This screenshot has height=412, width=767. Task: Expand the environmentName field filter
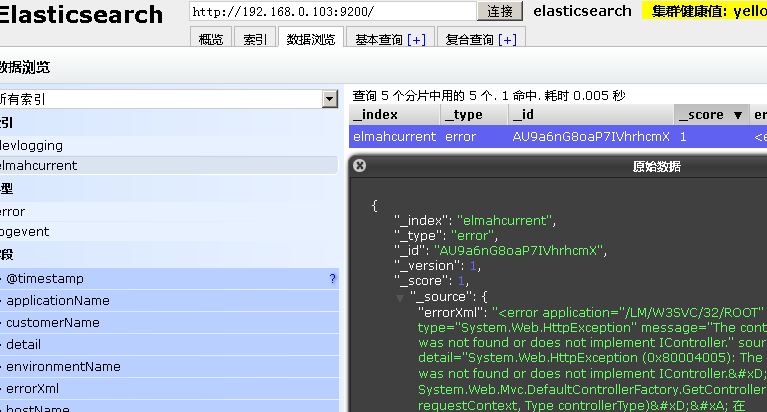(169, 366)
